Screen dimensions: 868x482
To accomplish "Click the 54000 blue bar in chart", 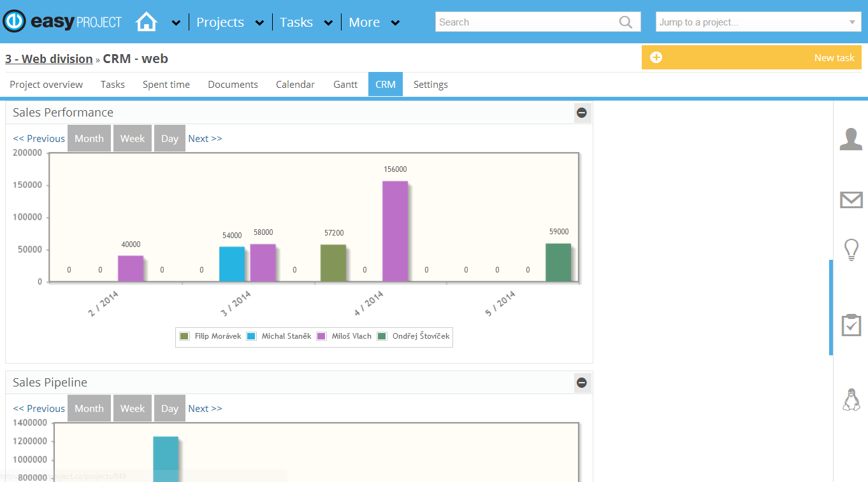I will click(232, 264).
